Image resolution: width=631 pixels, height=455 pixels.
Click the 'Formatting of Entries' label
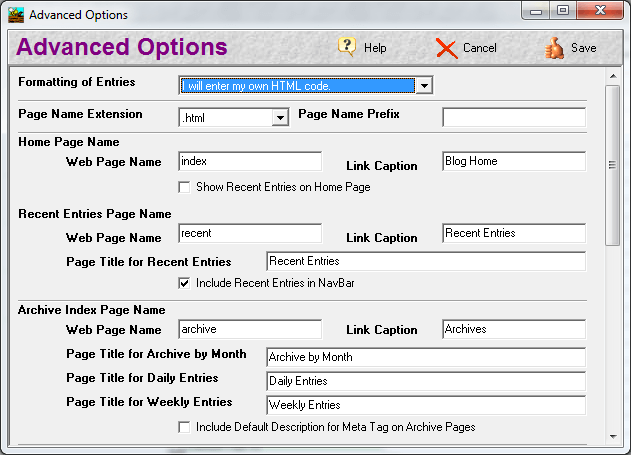click(76, 82)
